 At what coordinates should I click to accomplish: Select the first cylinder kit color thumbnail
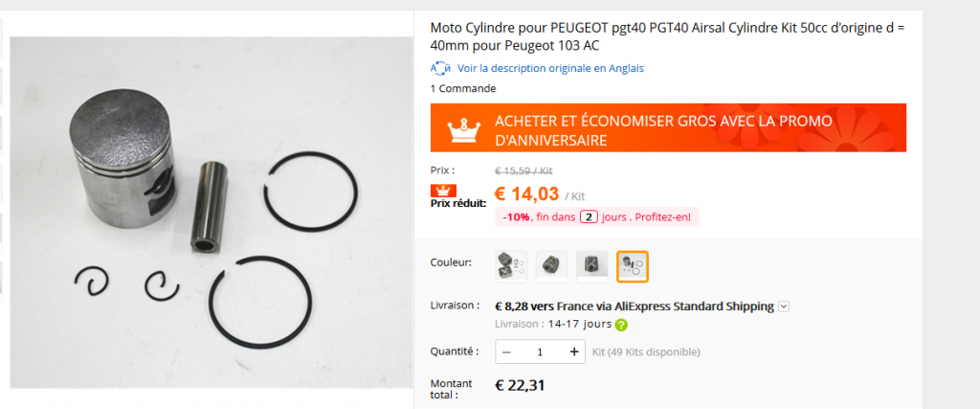tap(511, 266)
